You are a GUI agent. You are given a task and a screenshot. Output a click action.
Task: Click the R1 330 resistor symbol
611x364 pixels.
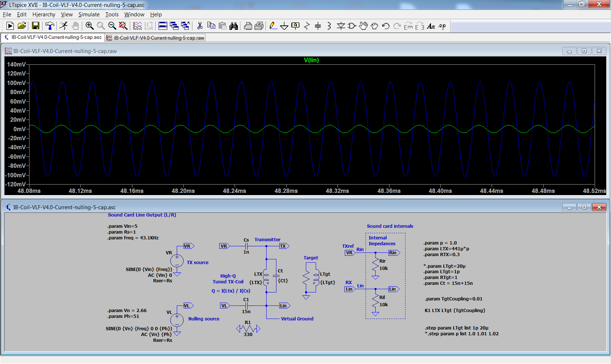click(248, 329)
